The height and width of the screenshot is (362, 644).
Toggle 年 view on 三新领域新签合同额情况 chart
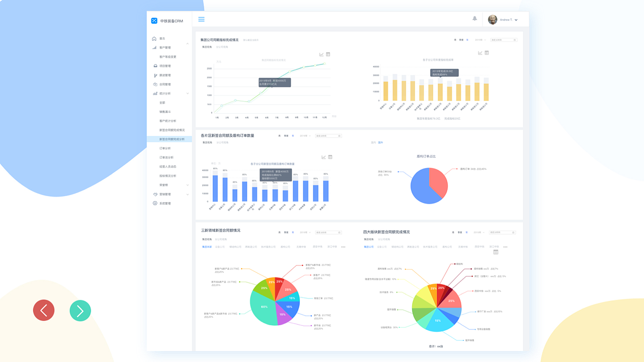(293, 233)
